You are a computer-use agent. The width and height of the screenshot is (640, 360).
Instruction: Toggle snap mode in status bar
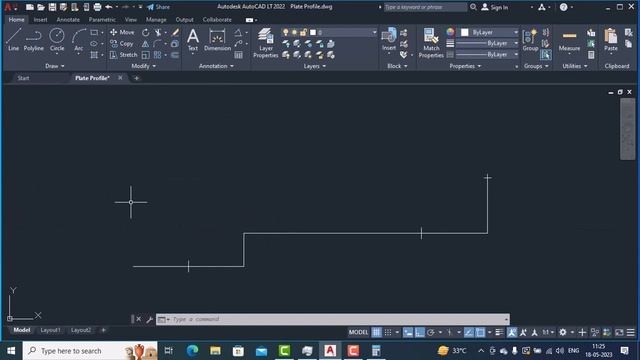click(388, 332)
